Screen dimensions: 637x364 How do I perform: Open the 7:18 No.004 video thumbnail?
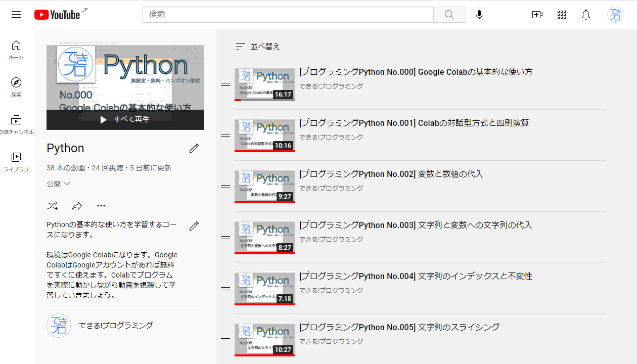(x=265, y=289)
